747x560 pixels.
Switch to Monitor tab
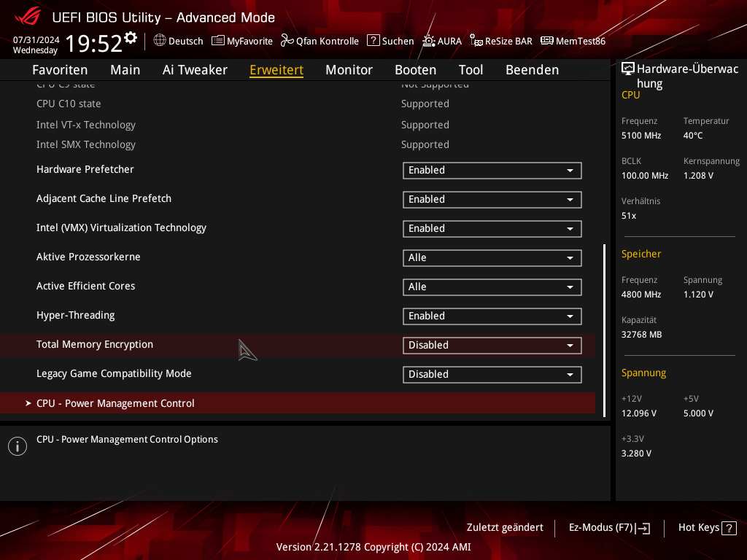349,70
